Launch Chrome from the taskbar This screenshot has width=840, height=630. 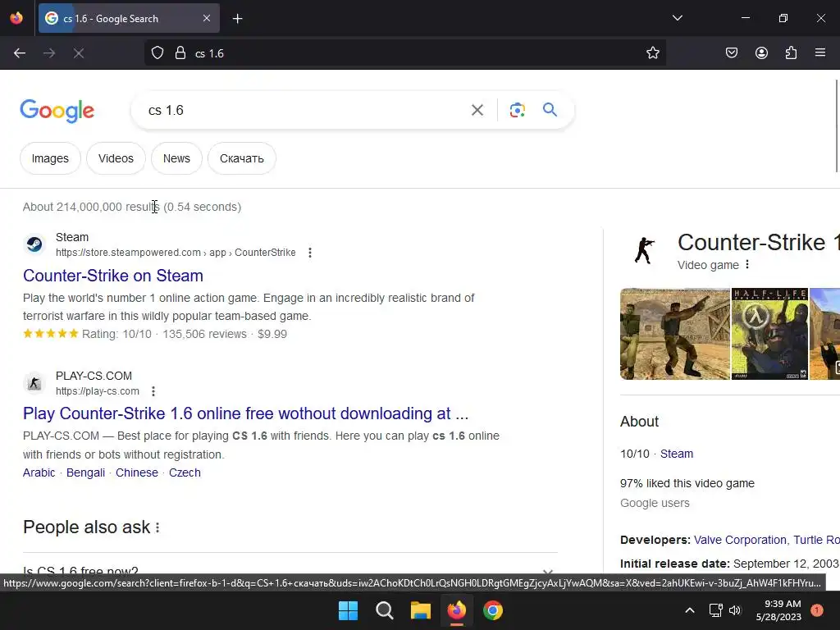(493, 610)
